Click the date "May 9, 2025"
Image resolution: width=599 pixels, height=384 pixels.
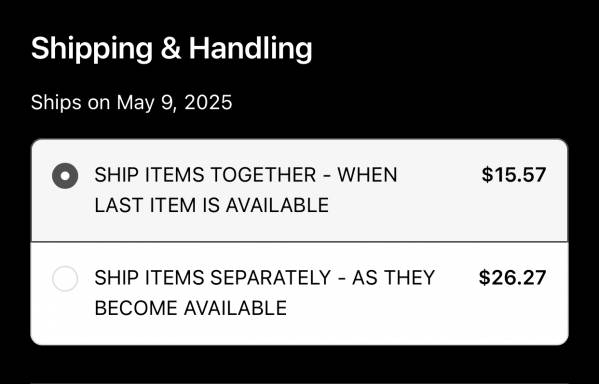pyautogui.click(x=174, y=102)
